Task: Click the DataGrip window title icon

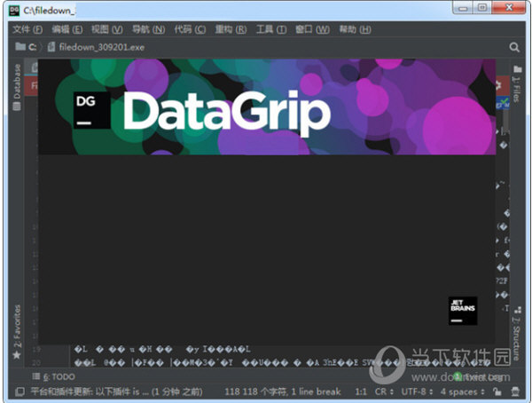Action: (x=14, y=11)
